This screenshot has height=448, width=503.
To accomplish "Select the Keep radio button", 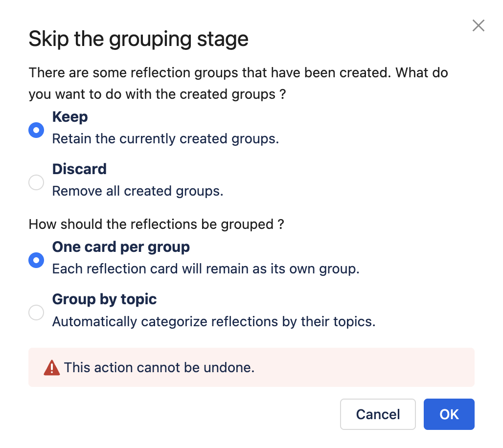I will [36, 130].
